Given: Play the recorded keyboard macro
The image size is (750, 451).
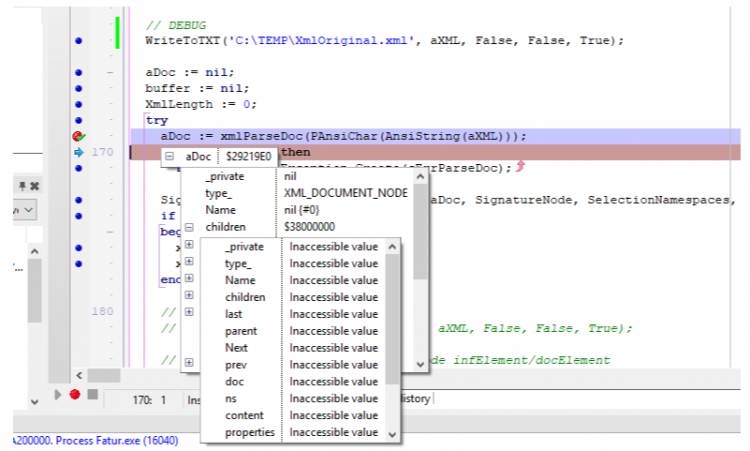Looking at the screenshot, I should pyautogui.click(x=58, y=395).
